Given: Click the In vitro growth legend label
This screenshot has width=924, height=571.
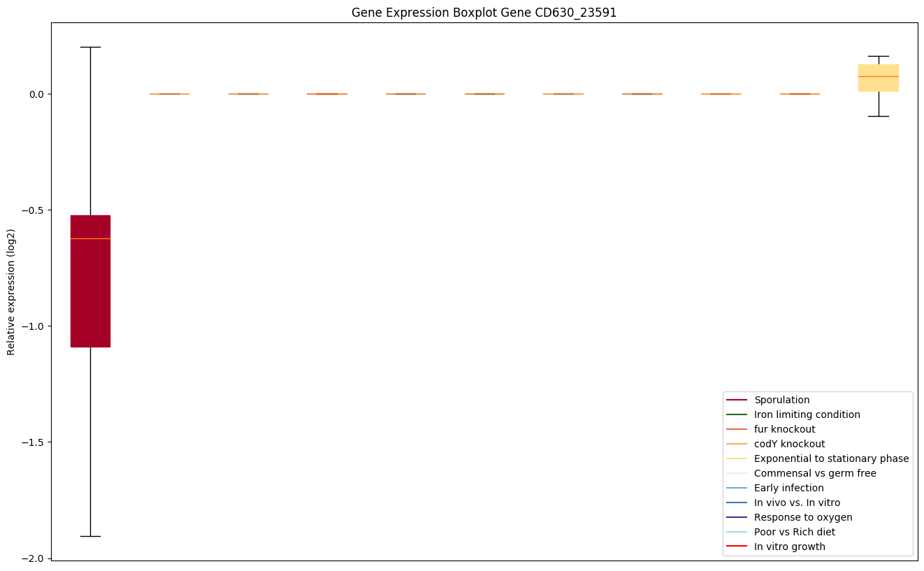Looking at the screenshot, I should pyautogui.click(x=789, y=547).
